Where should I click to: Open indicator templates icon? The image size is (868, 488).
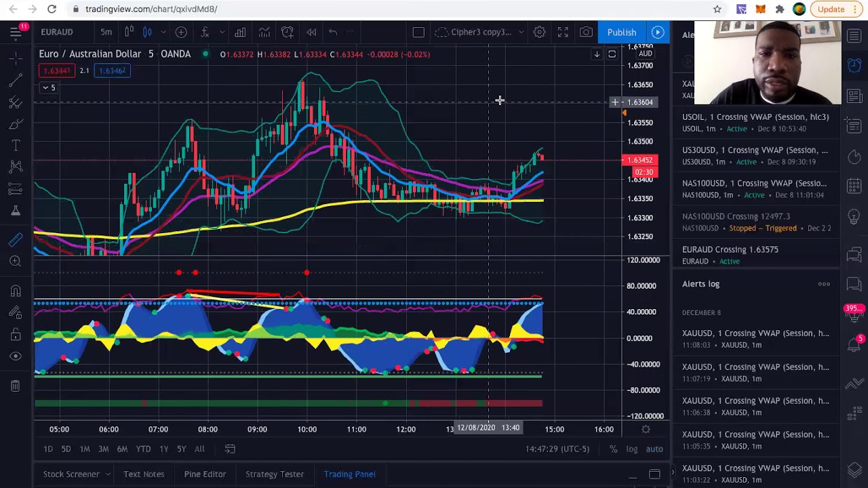(x=264, y=32)
